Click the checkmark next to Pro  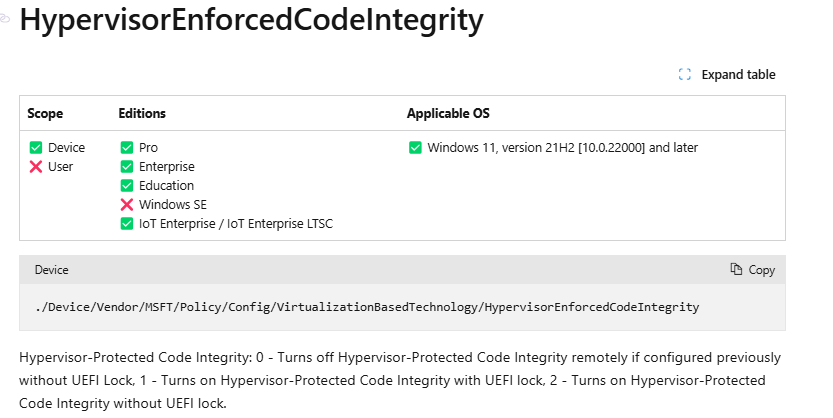126,148
